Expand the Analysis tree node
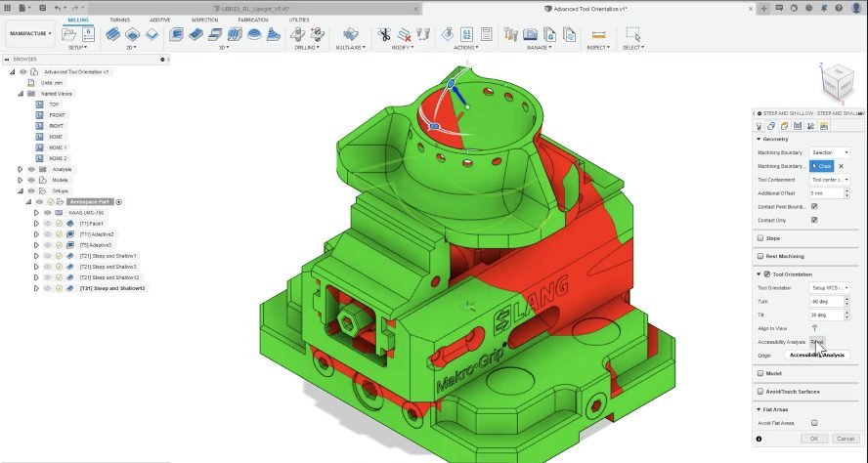868x463 pixels. tap(21, 169)
